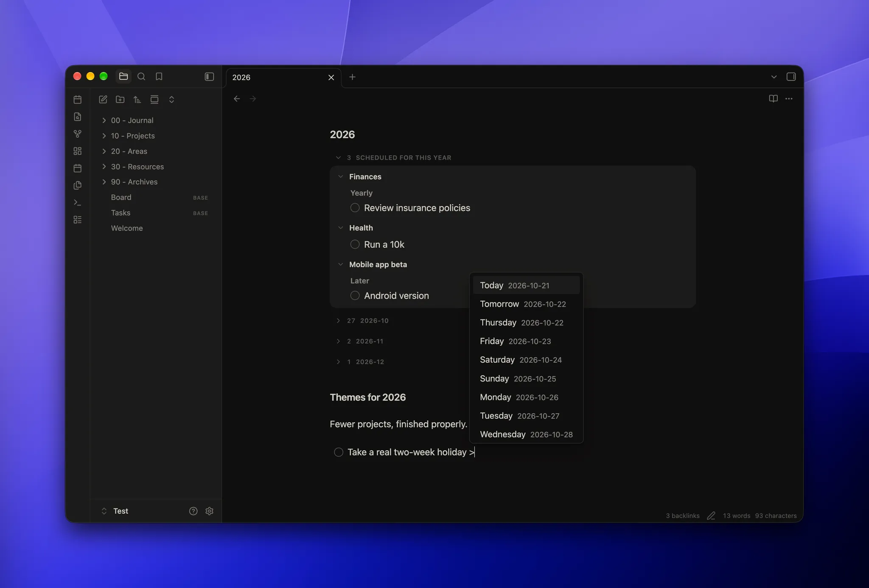Expand the 2026-11 section
Viewport: 869px width, 588px height.
[338, 341]
